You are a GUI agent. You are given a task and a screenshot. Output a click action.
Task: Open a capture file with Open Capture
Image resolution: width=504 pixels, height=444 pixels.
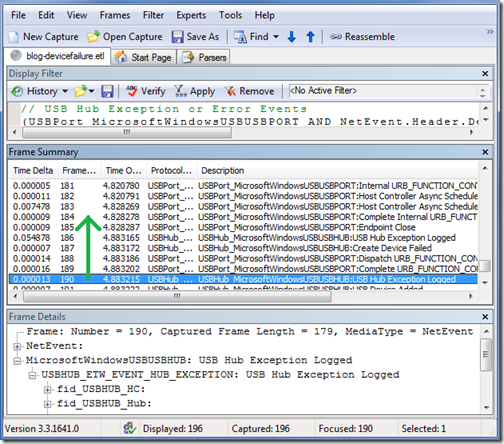(x=125, y=37)
